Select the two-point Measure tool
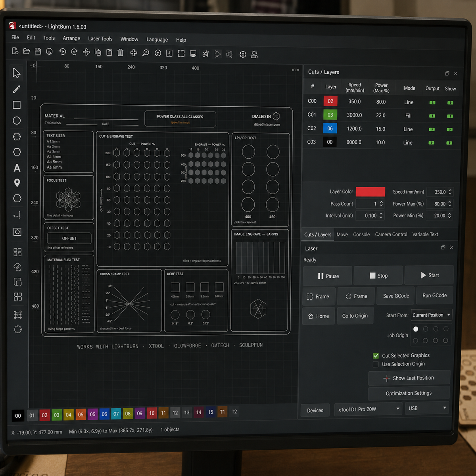Viewport: 476px width, 476px height. click(17, 215)
